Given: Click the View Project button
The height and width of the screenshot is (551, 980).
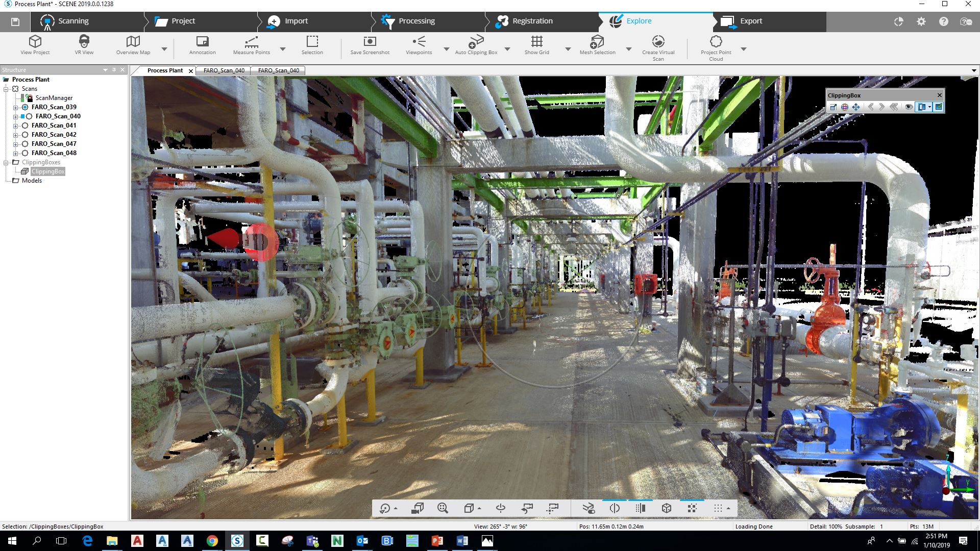Looking at the screenshot, I should pos(35,47).
